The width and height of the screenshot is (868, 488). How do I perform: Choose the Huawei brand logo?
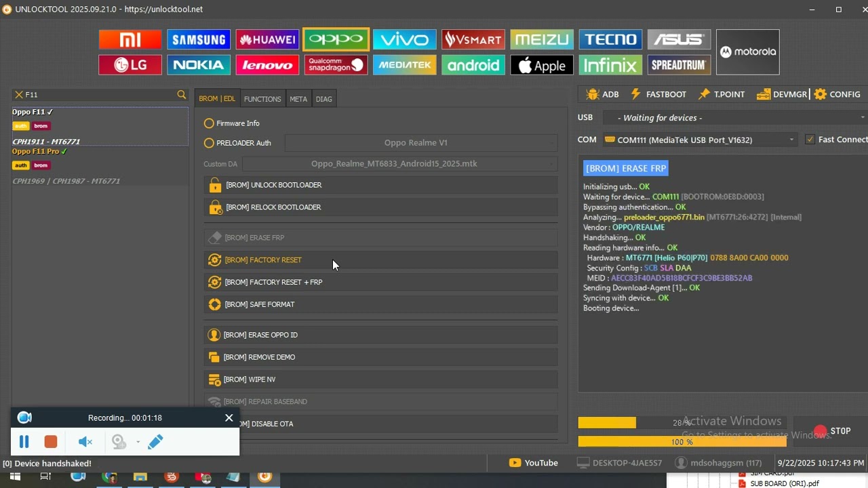(267, 39)
